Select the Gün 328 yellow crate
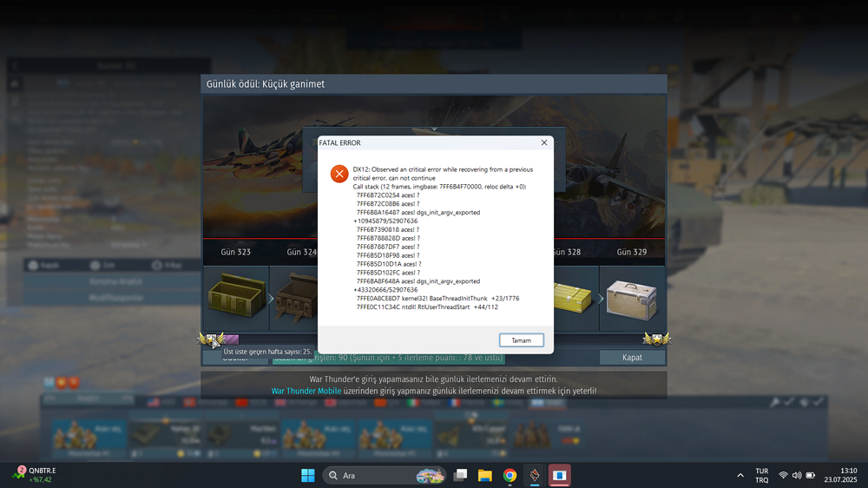 coord(572,299)
